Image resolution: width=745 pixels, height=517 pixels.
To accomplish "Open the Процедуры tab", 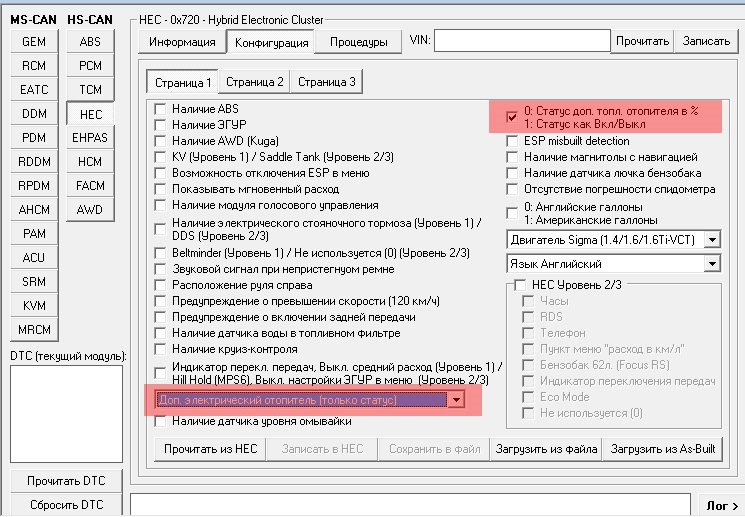I will [359, 42].
